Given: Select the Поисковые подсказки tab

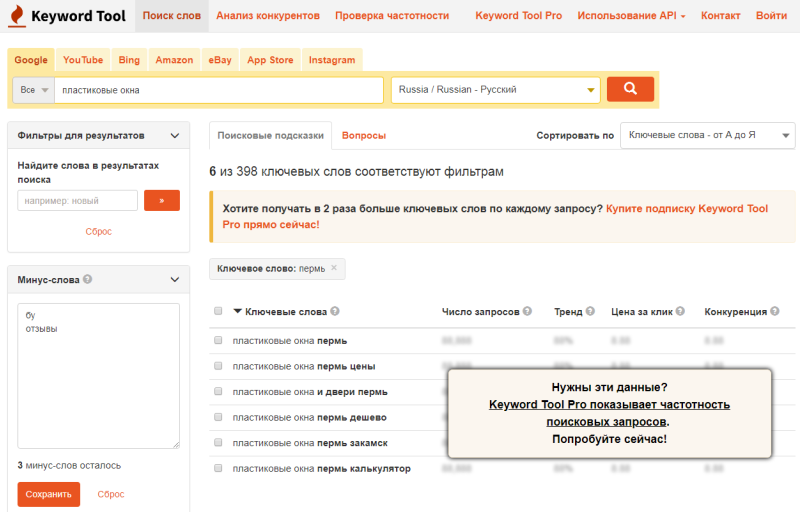Looking at the screenshot, I should click(270, 136).
